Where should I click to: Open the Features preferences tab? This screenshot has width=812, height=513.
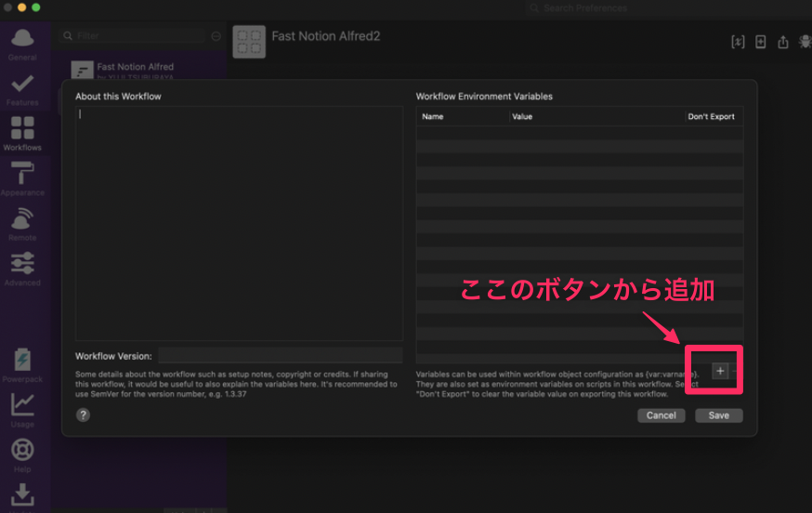coord(22,89)
